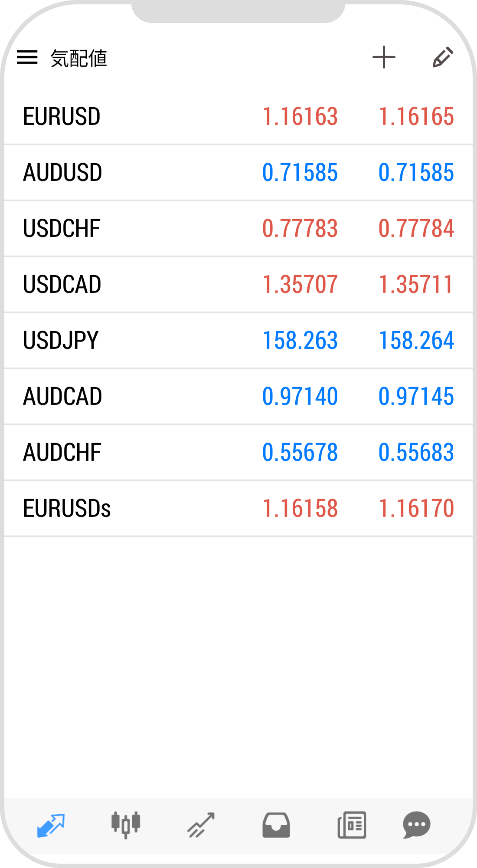The height and width of the screenshot is (868, 477).
Task: Open the News newspaper tab
Action: point(352,825)
